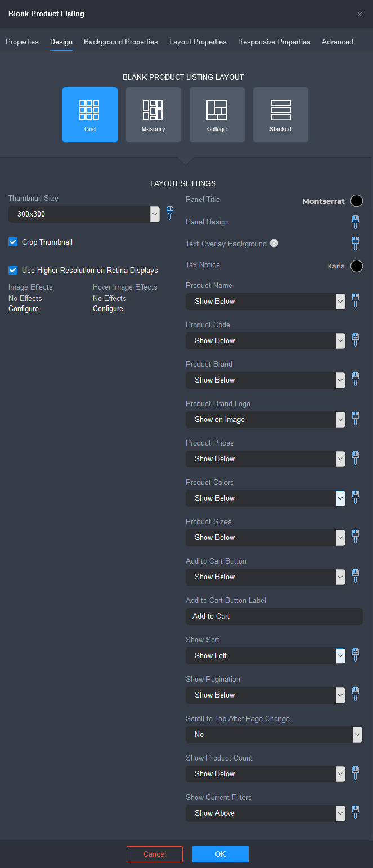The image size is (373, 868).
Task: Open the Add to Cart Button dropdown
Action: 266,577
